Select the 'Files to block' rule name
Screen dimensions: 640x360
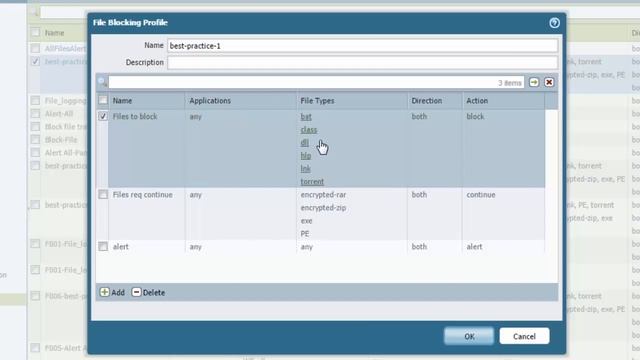[x=135, y=116]
